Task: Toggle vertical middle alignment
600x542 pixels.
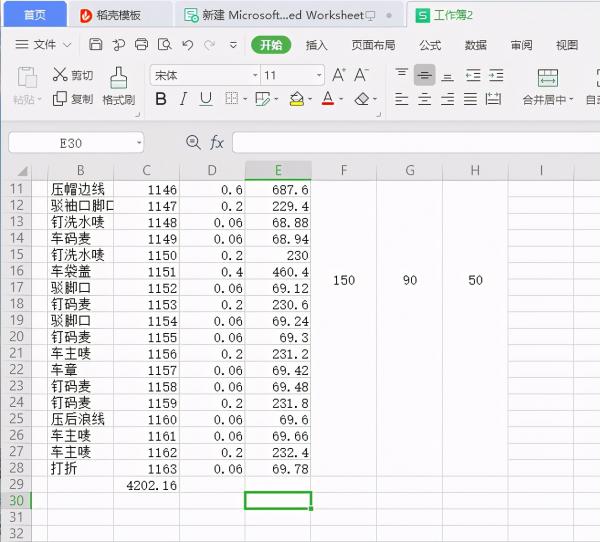Action: (x=424, y=75)
